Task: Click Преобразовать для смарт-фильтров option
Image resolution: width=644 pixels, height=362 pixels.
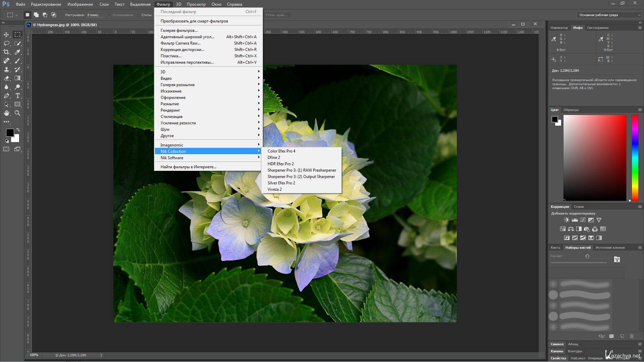Action: pos(195,21)
